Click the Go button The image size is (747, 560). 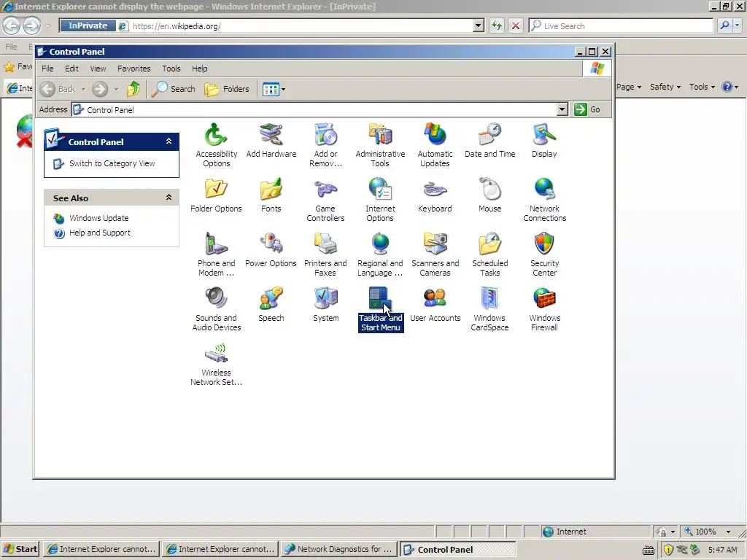click(587, 109)
